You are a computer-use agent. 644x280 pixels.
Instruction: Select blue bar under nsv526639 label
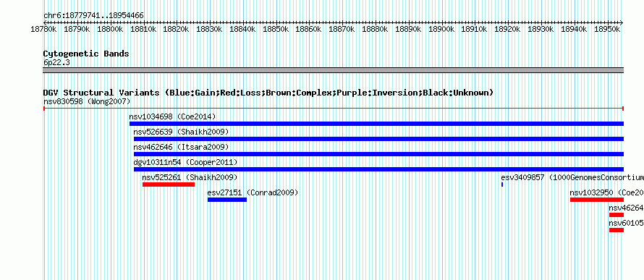(378, 139)
